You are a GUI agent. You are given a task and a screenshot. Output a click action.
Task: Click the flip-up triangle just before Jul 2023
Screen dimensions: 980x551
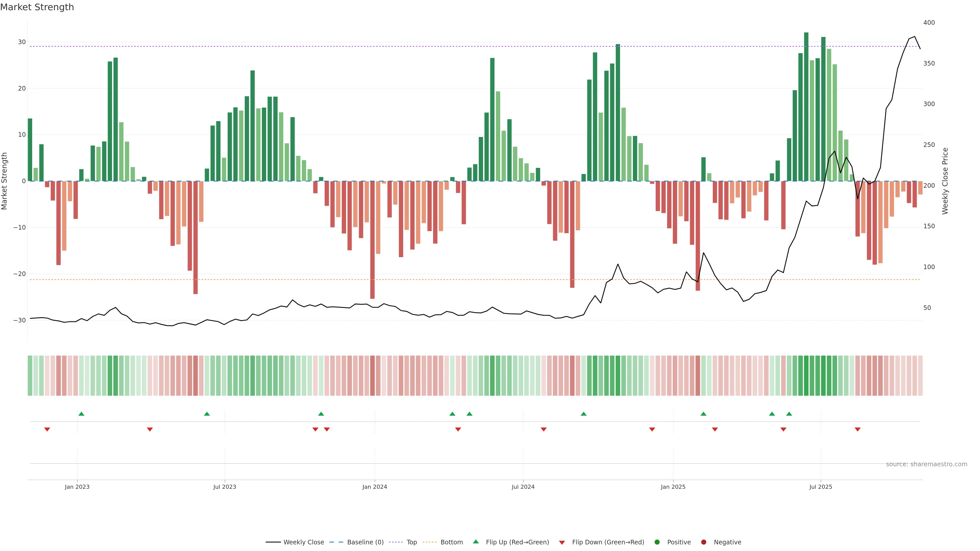(x=207, y=414)
